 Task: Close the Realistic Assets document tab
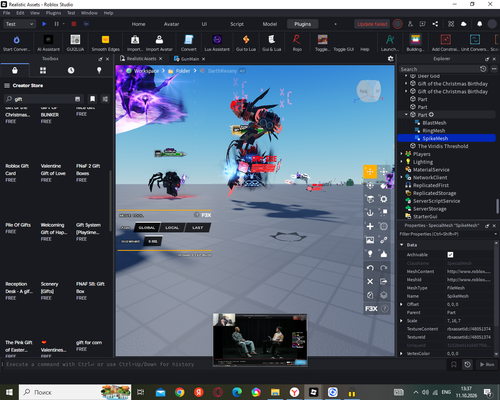160,59
